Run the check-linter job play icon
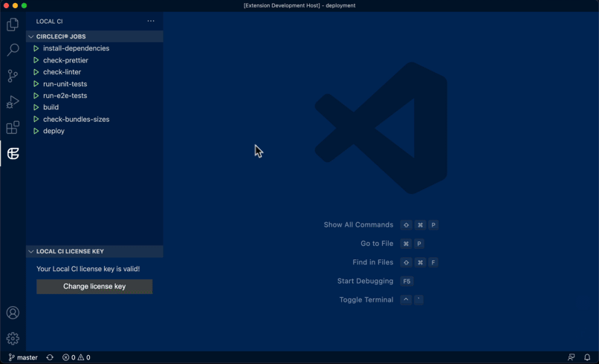This screenshot has height=364, width=599. coord(36,72)
